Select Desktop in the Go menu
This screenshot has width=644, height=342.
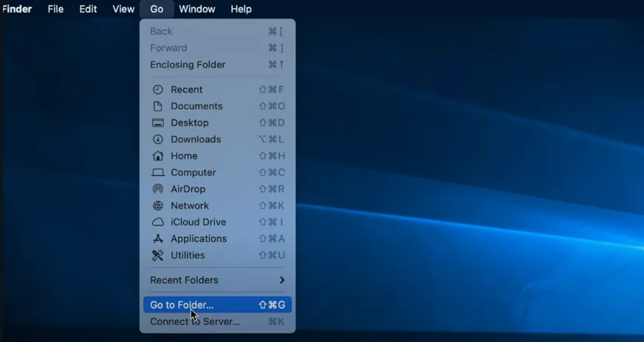pyautogui.click(x=217, y=123)
